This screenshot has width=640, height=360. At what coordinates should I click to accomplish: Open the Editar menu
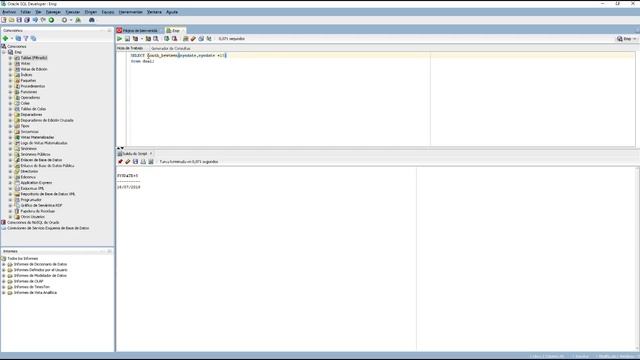click(25, 12)
